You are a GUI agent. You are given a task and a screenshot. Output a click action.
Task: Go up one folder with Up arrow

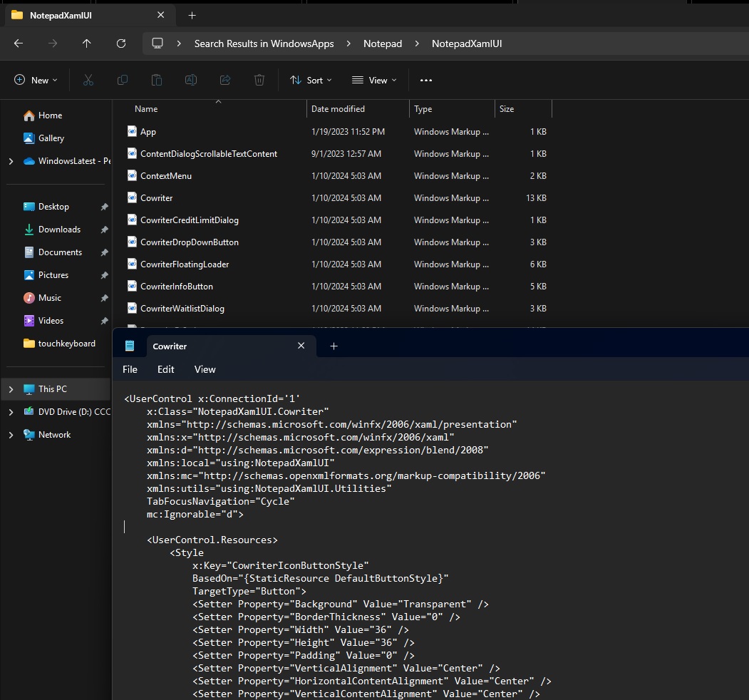[x=87, y=43]
